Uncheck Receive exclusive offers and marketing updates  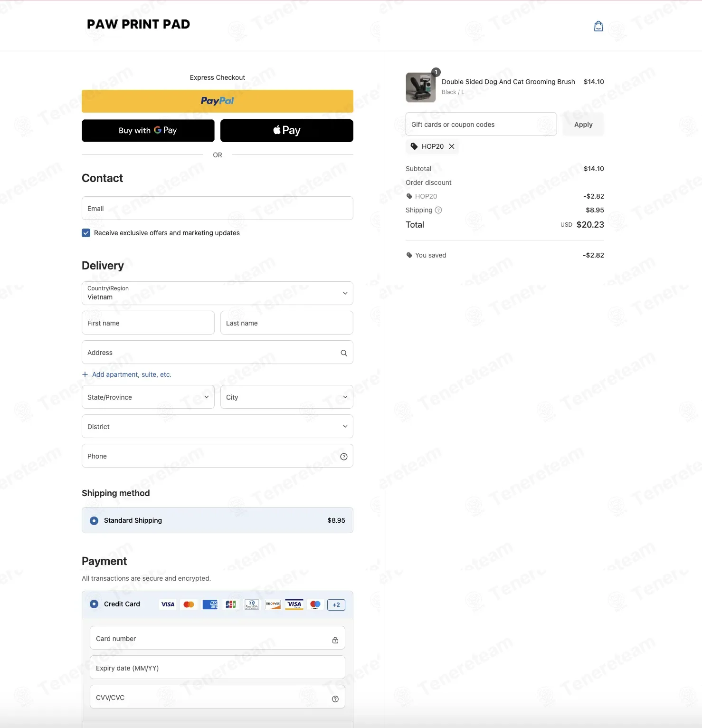pos(86,233)
